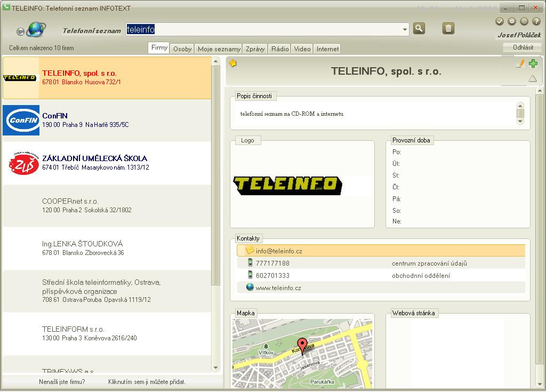Click the 'telefonní seznam na CD-ROM a internetu' description
This screenshot has width=546, height=392.
tap(292, 114)
